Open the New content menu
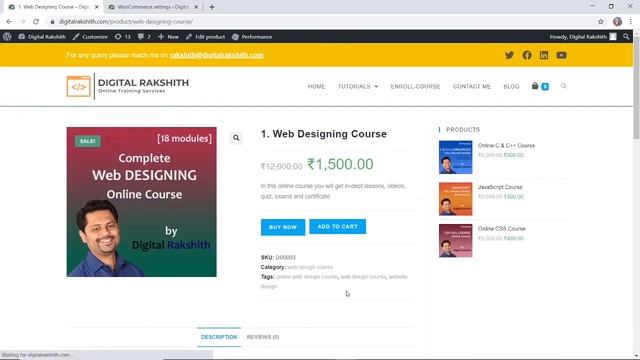The image size is (640, 360). (x=168, y=37)
